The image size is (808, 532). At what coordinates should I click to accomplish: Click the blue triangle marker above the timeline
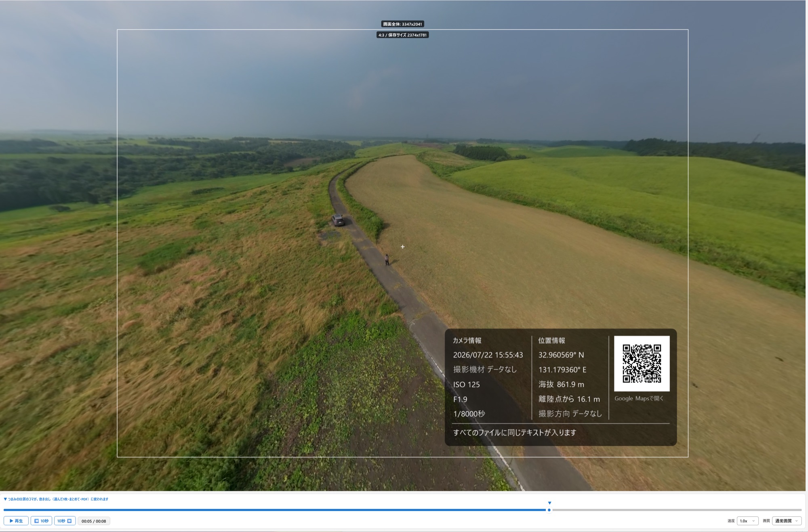[x=549, y=503]
